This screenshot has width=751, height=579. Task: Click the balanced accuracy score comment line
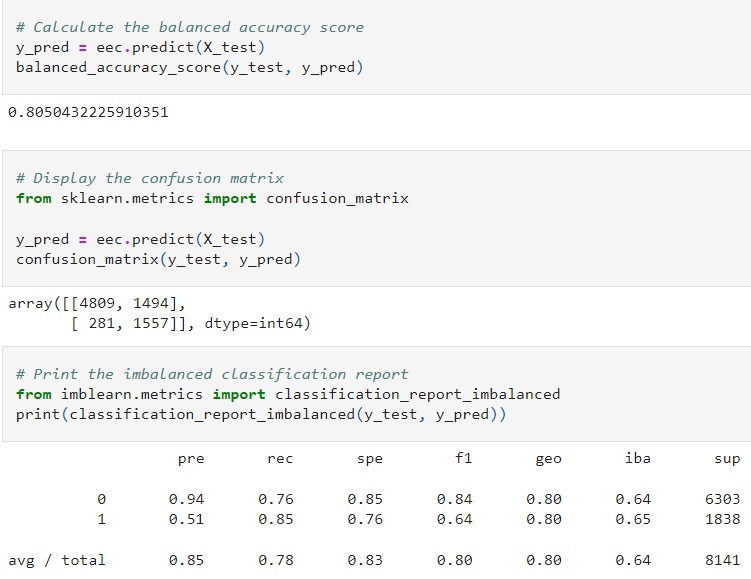tap(190, 27)
